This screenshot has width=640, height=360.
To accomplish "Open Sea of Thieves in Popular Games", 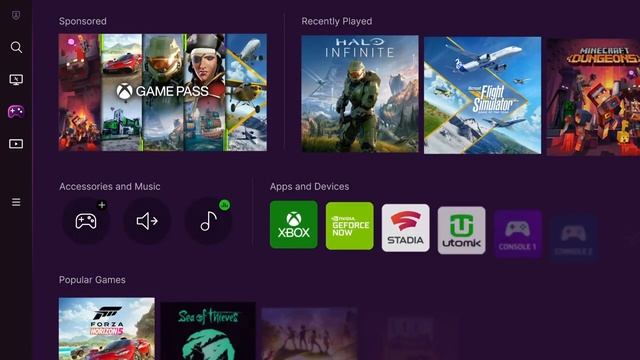I will coord(208,331).
